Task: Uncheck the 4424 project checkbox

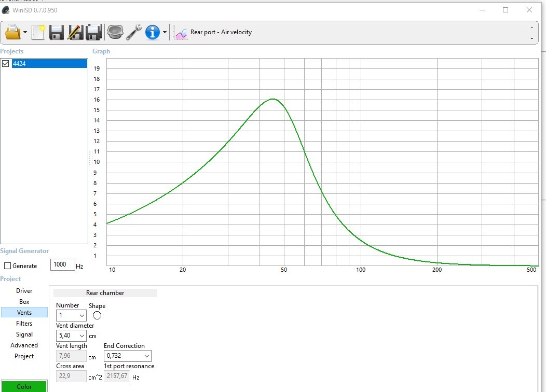Action: (6, 63)
